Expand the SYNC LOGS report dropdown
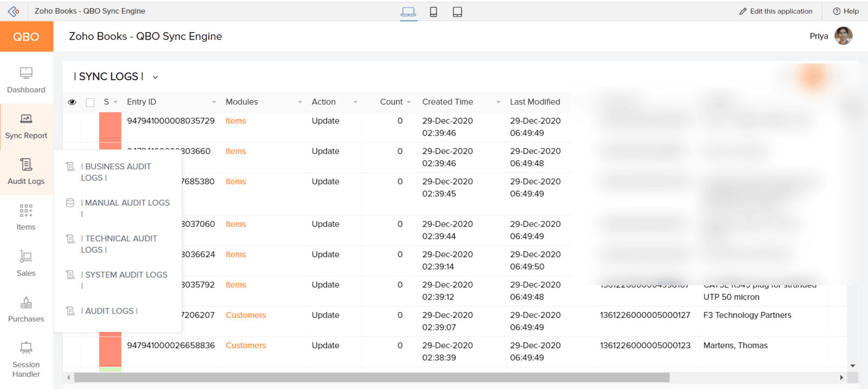The height and width of the screenshot is (389, 868). [155, 77]
